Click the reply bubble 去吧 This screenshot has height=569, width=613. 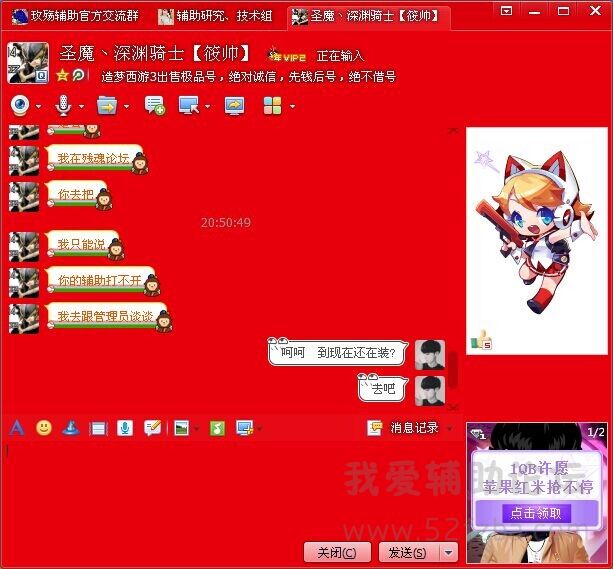(383, 388)
